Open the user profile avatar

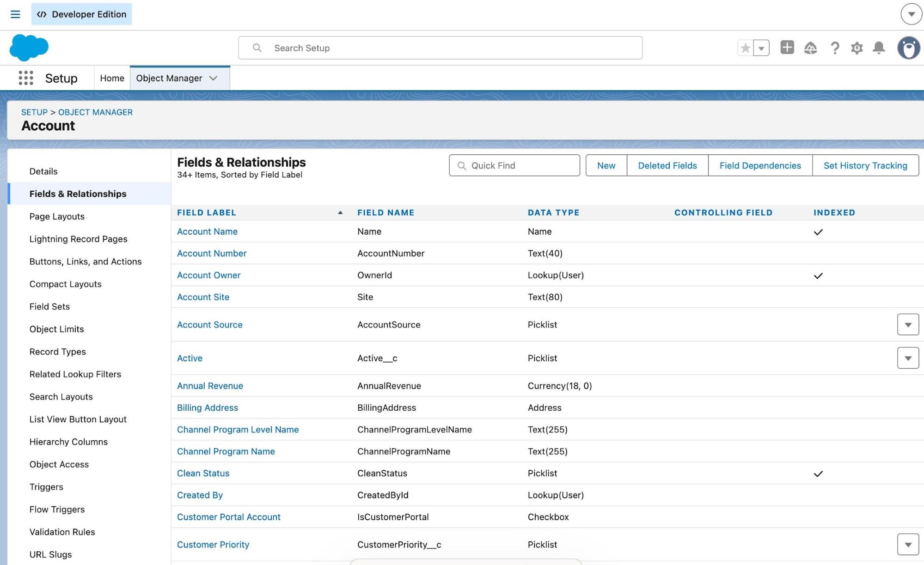909,48
